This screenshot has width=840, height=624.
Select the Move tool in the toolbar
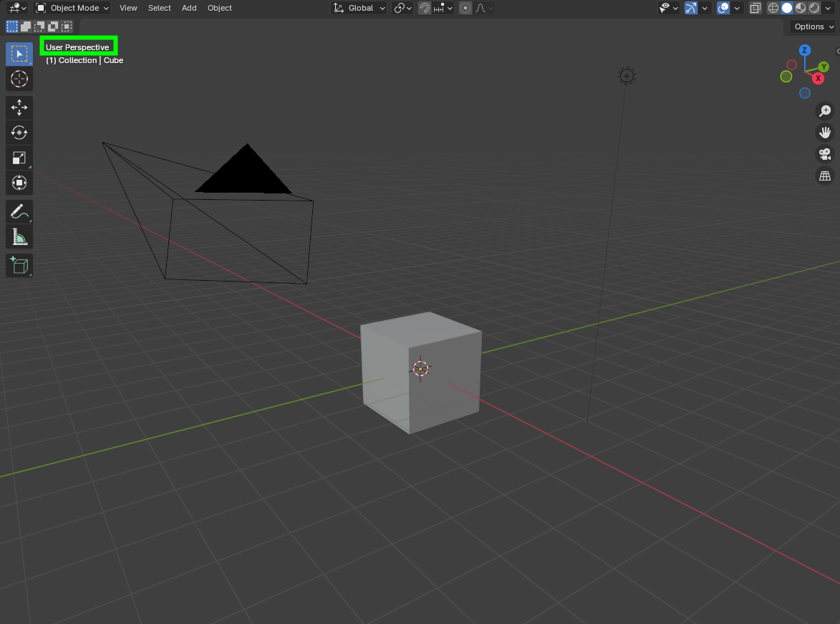coord(19,107)
